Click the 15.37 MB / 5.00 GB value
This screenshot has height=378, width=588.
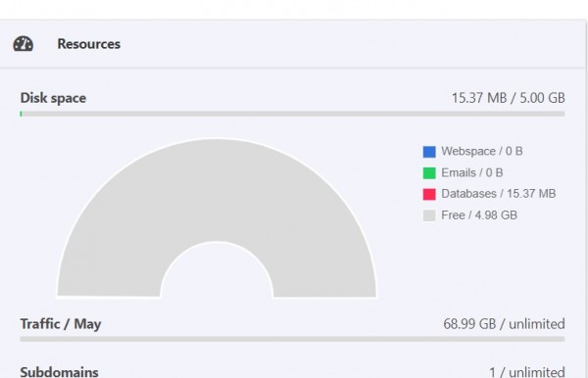point(508,98)
